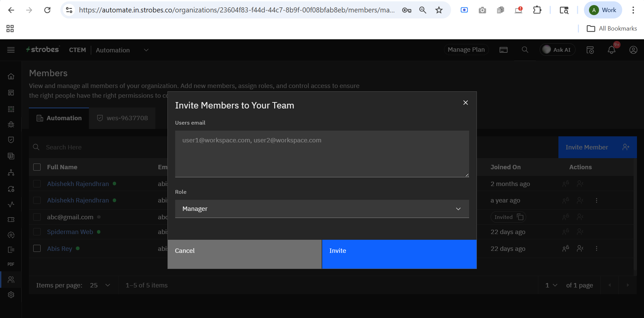This screenshot has width=644, height=318.
Task: Open the home icon in sidebar
Action: coord(11,77)
